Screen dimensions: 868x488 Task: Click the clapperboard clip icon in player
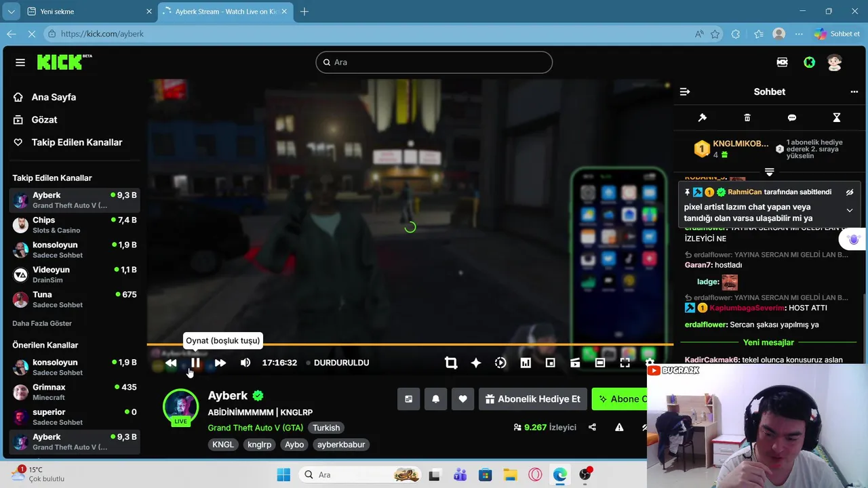coord(575,363)
